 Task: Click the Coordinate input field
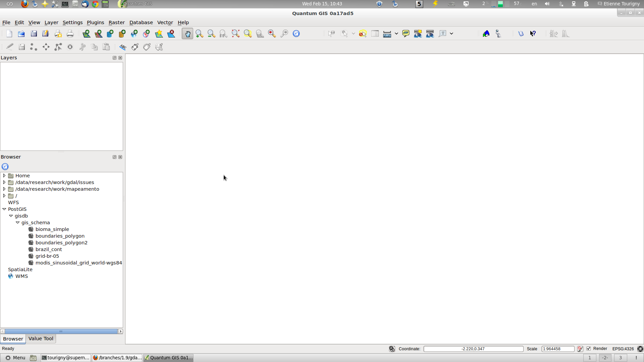[473, 349]
